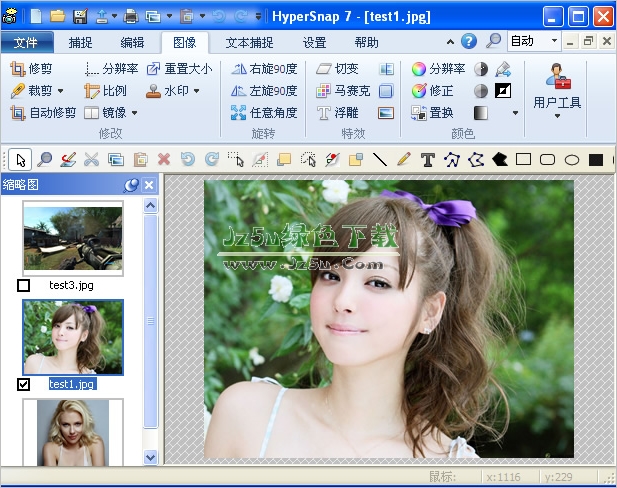Select the text T tool

click(428, 160)
